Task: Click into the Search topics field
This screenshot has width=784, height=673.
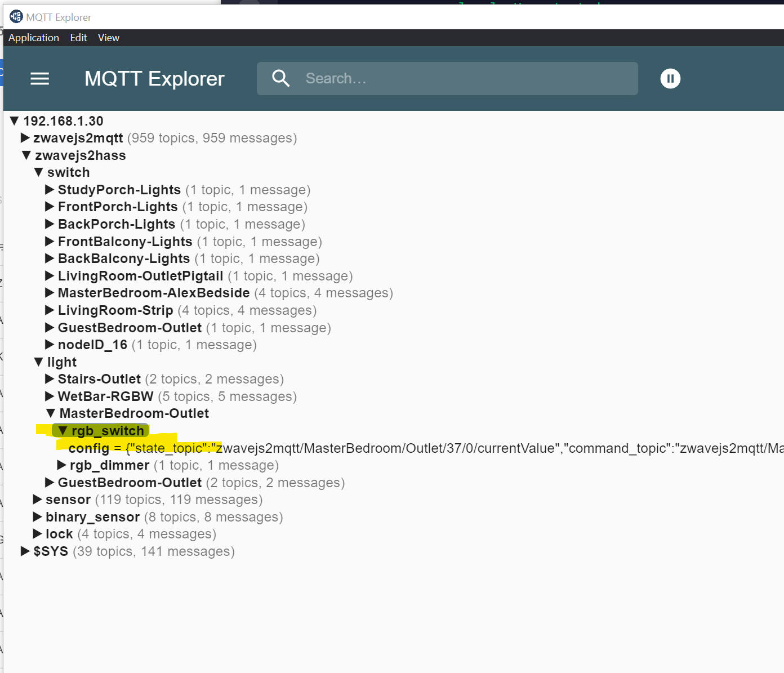Action: click(447, 79)
